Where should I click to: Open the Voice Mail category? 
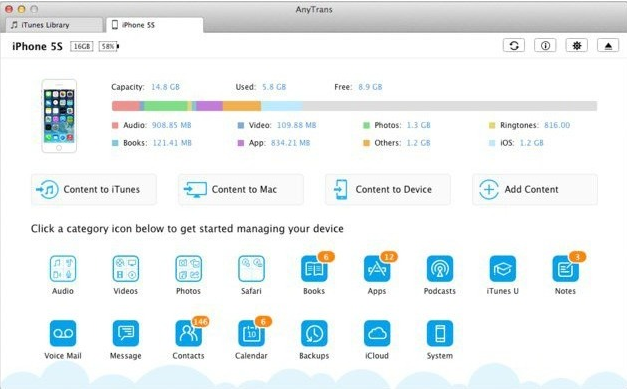click(x=63, y=333)
